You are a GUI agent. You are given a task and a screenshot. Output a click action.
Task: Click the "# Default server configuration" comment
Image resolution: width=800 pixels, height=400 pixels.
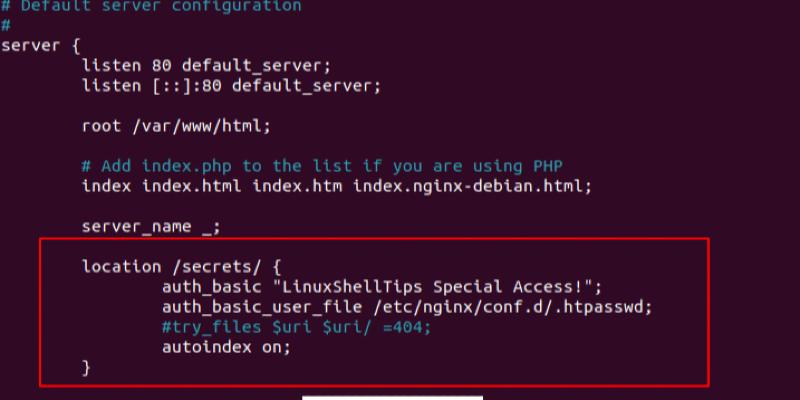tap(151, 6)
